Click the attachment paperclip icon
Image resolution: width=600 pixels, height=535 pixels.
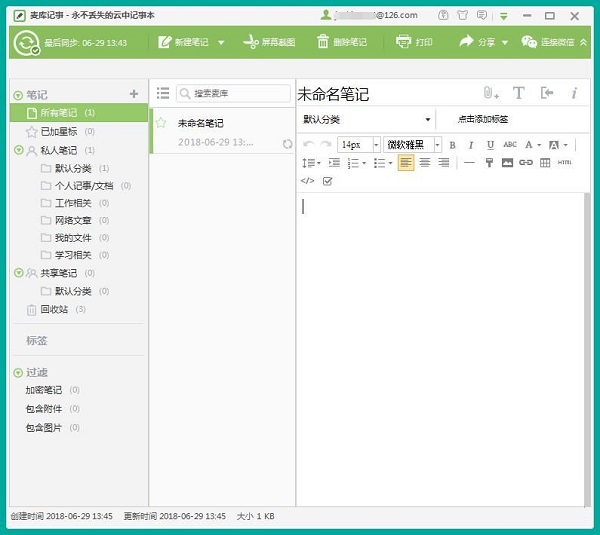(489, 93)
